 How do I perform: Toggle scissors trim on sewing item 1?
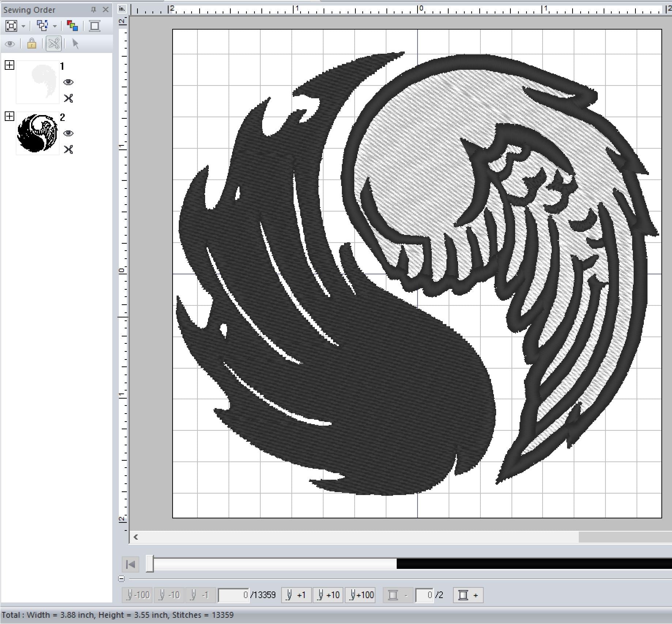pyautogui.click(x=68, y=98)
